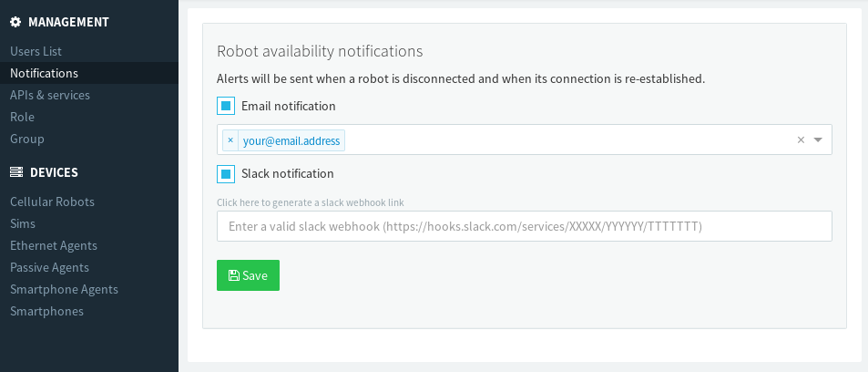Image resolution: width=868 pixels, height=372 pixels.
Task: Click the generate slack webhook link
Action: (x=310, y=202)
